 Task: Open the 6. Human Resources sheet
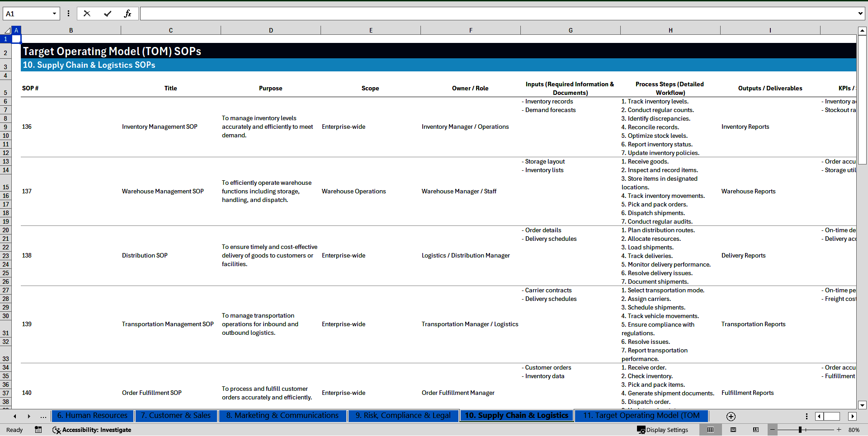pyautogui.click(x=92, y=416)
